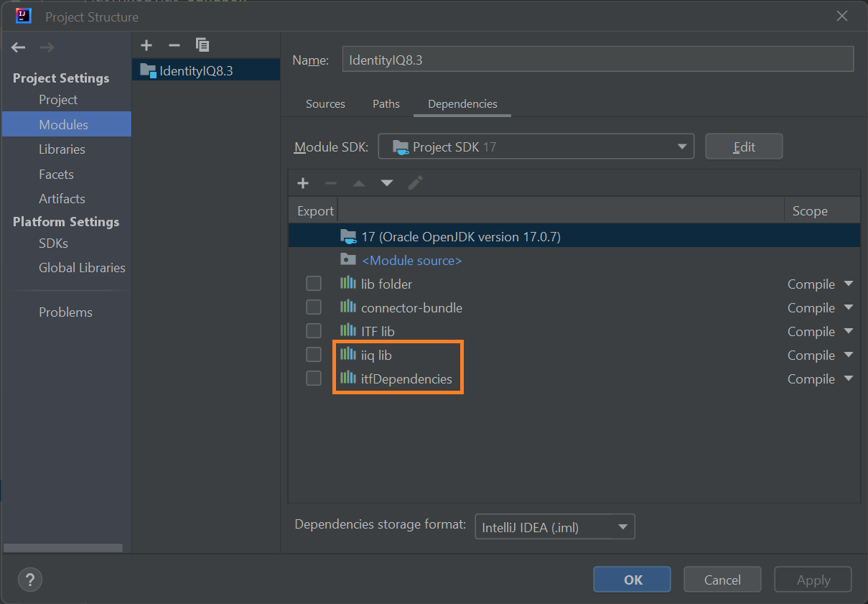The image size is (868, 604).
Task: Open scope dropdown for ITF lib
Action: (x=849, y=331)
